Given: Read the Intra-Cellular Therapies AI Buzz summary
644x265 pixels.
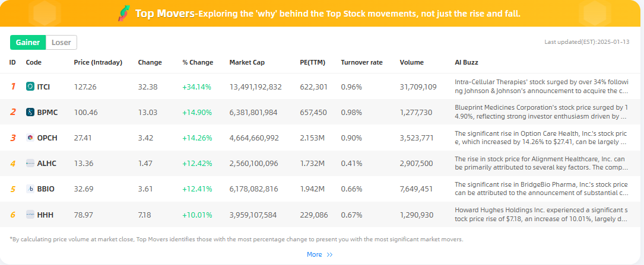Looking at the screenshot, I should click(541, 87).
